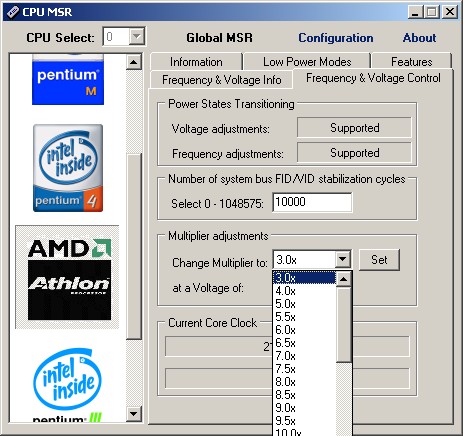Collapse the multiplier dropdown via its arrow
463x436 pixels.
tap(342, 259)
